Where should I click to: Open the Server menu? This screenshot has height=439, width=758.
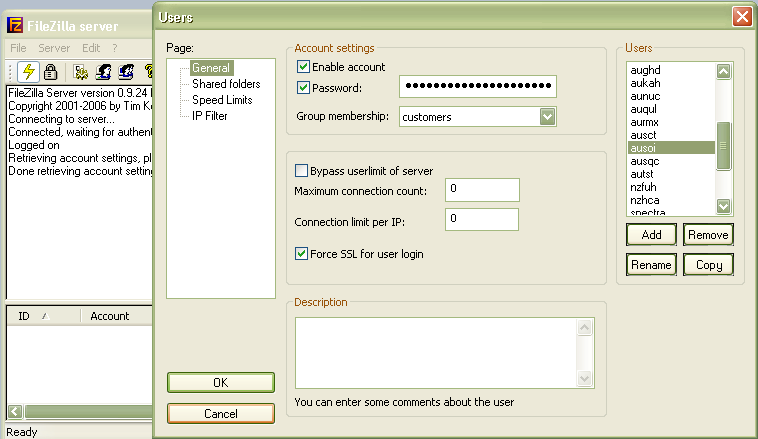[x=54, y=48]
